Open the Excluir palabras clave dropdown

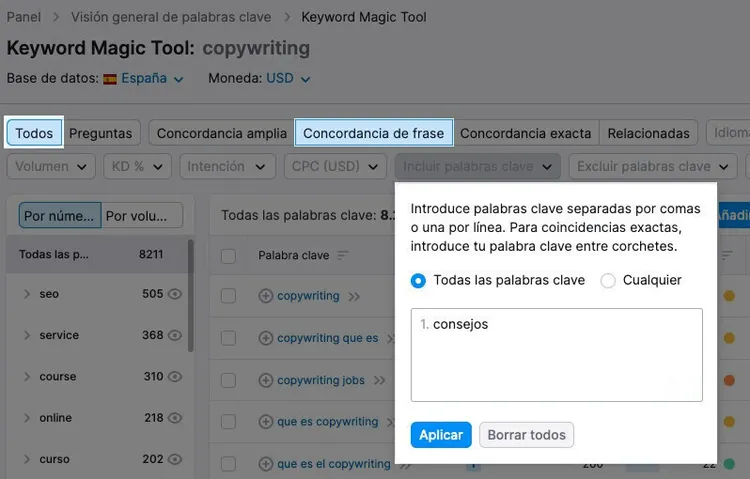652,167
